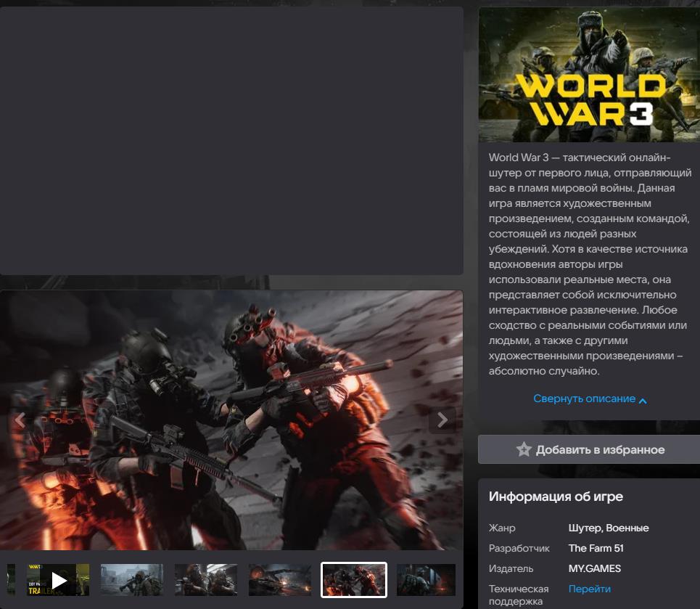Click the Техническая поддержка label
The height and width of the screenshot is (609, 700).
pos(519,595)
